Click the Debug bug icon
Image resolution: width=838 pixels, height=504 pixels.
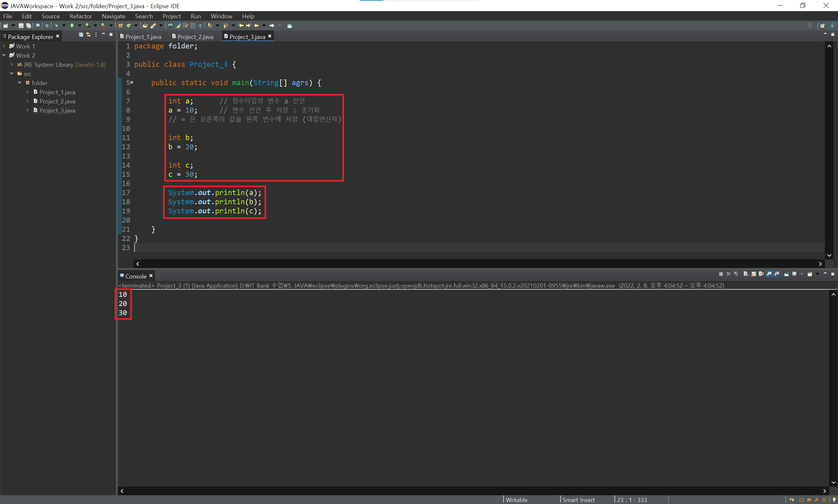[x=56, y=26]
